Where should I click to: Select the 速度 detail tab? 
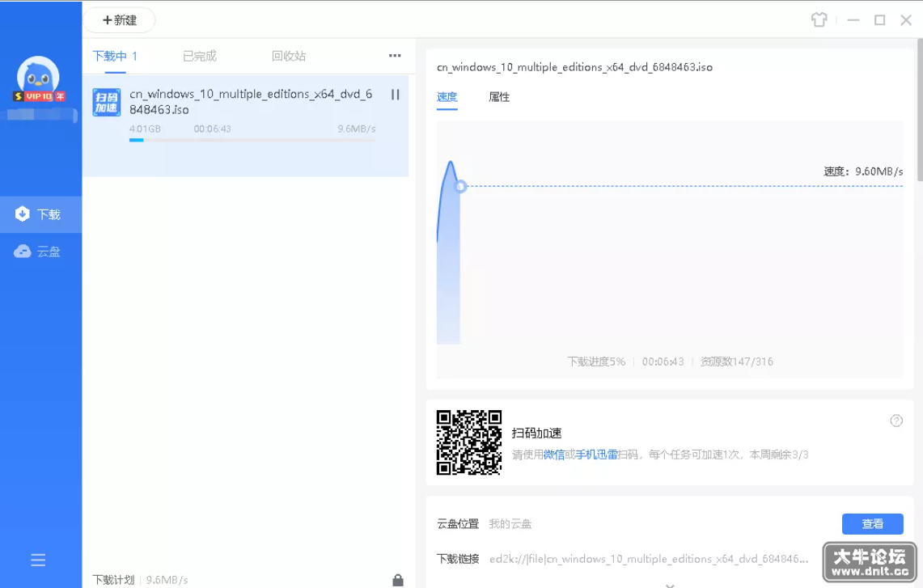(x=447, y=97)
